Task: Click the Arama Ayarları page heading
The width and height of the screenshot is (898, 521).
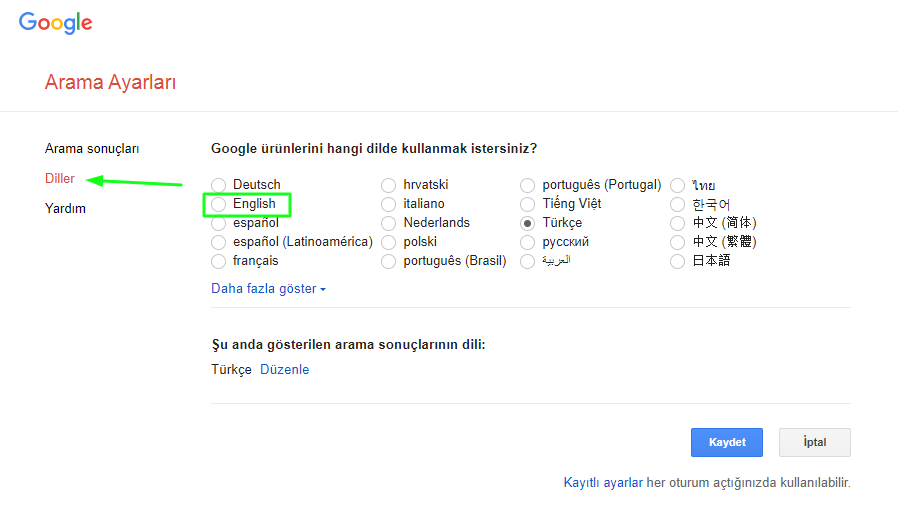Action: (x=111, y=82)
